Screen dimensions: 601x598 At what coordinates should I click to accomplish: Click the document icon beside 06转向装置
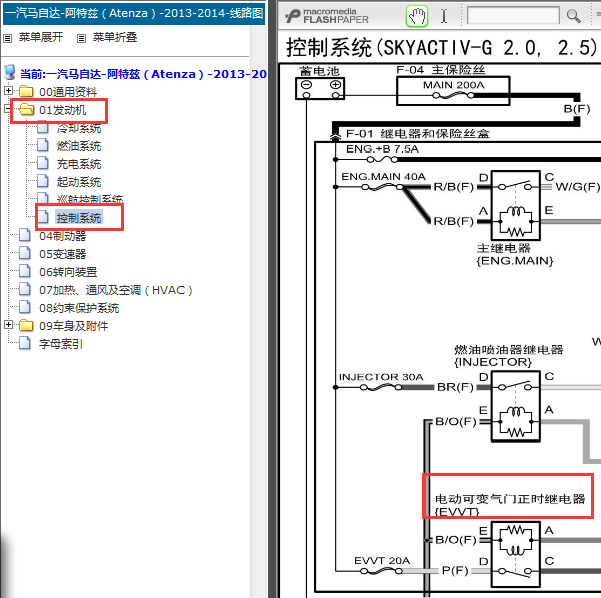click(x=25, y=271)
